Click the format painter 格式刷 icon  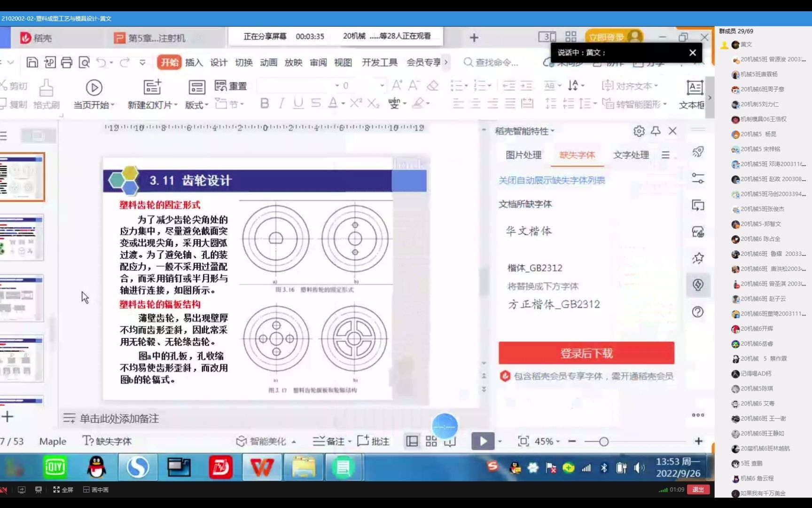(x=46, y=94)
